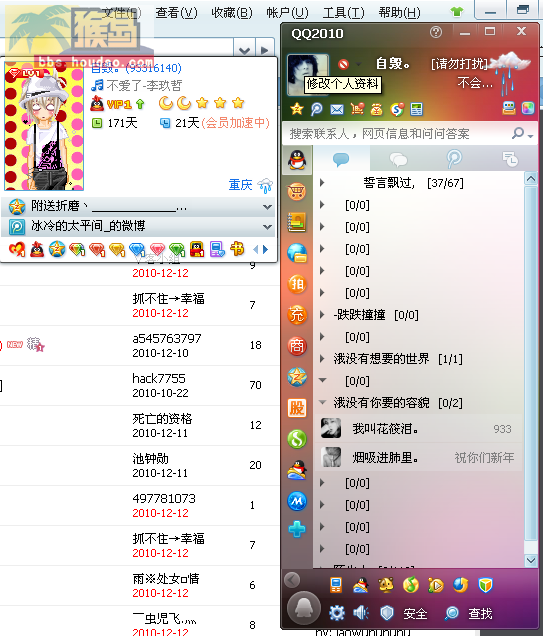543x636 pixels.
Task: Toggle the sound speaker icon
Action: point(361,613)
